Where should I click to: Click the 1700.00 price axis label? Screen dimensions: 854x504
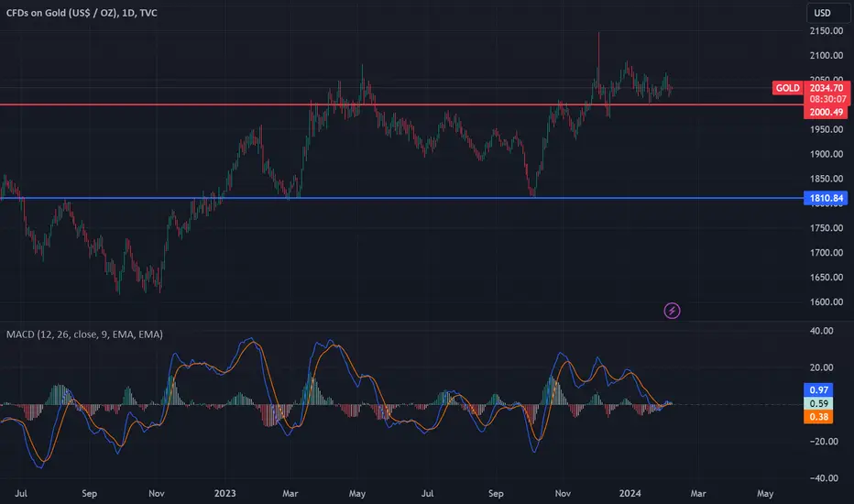[827, 253]
